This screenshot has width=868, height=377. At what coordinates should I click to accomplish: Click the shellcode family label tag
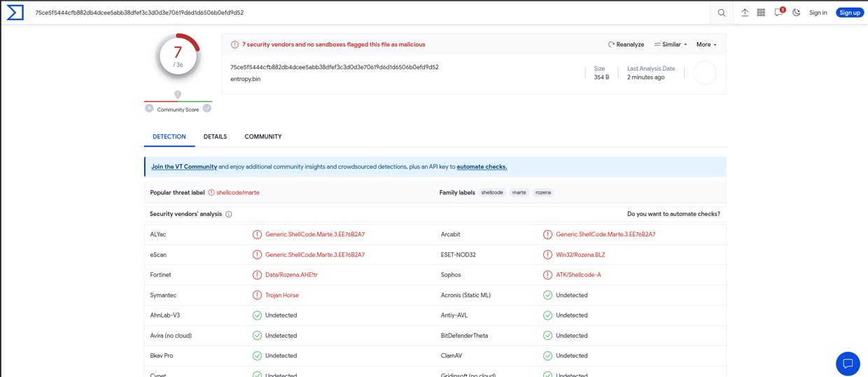tap(492, 192)
